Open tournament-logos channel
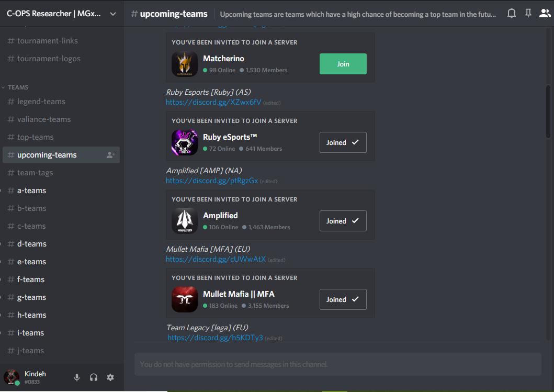Image resolution: width=554 pixels, height=392 pixels. pyautogui.click(x=61, y=58)
